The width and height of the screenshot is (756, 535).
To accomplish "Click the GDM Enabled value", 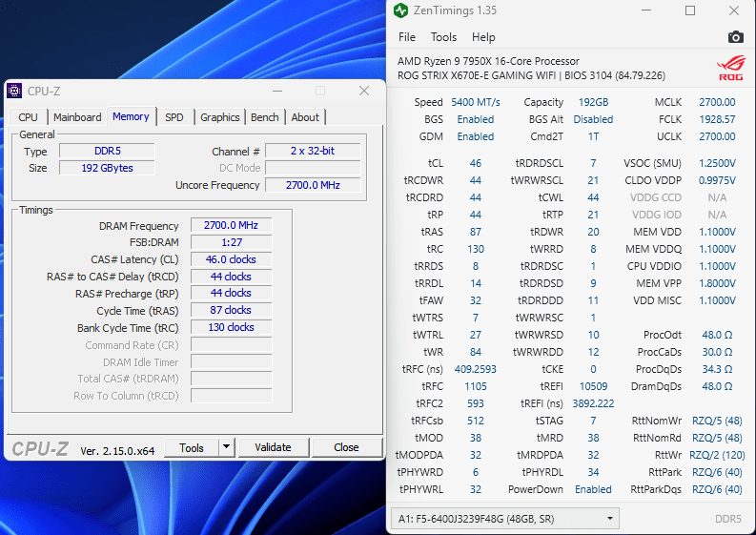I will tap(476, 136).
